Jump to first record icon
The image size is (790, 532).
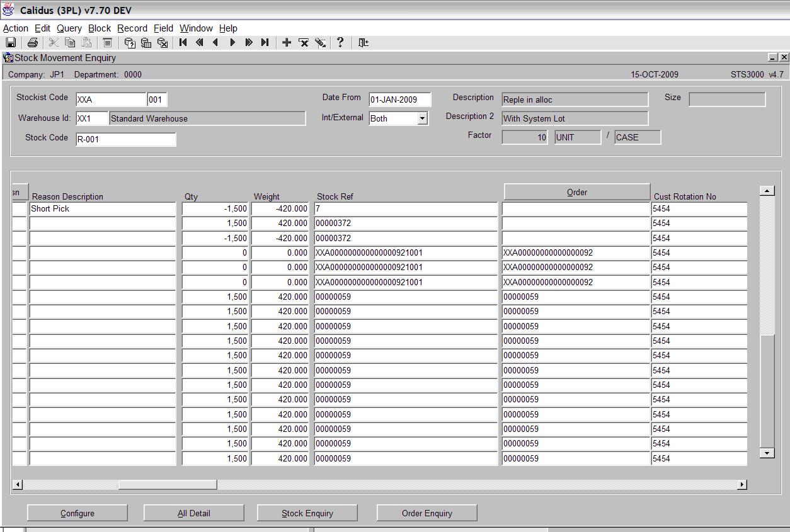[x=183, y=43]
